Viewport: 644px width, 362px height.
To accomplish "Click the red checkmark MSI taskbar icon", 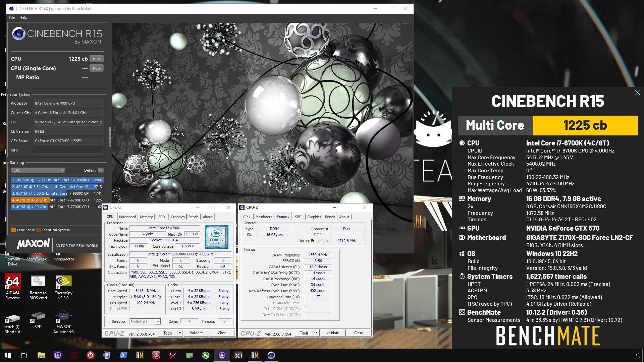I will pos(172,355).
